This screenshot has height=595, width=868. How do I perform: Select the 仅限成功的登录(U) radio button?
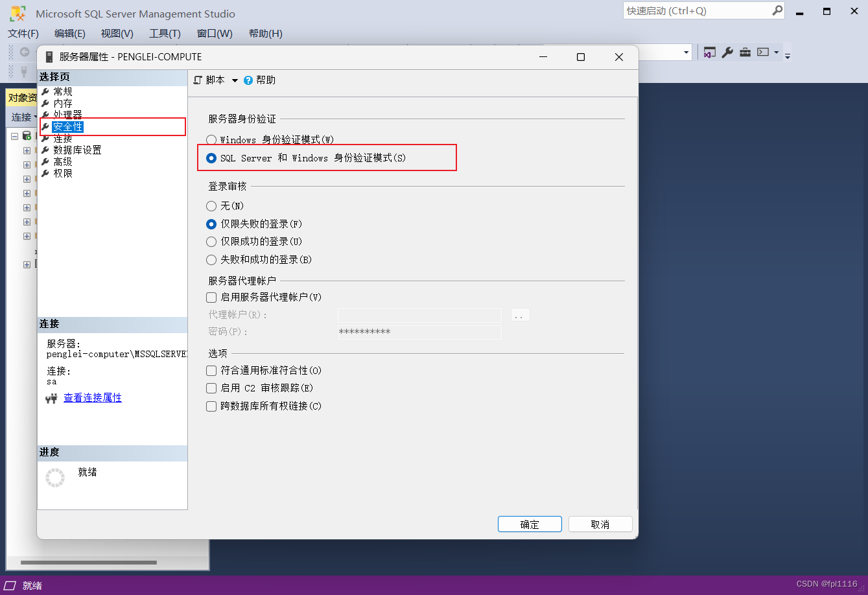(211, 241)
